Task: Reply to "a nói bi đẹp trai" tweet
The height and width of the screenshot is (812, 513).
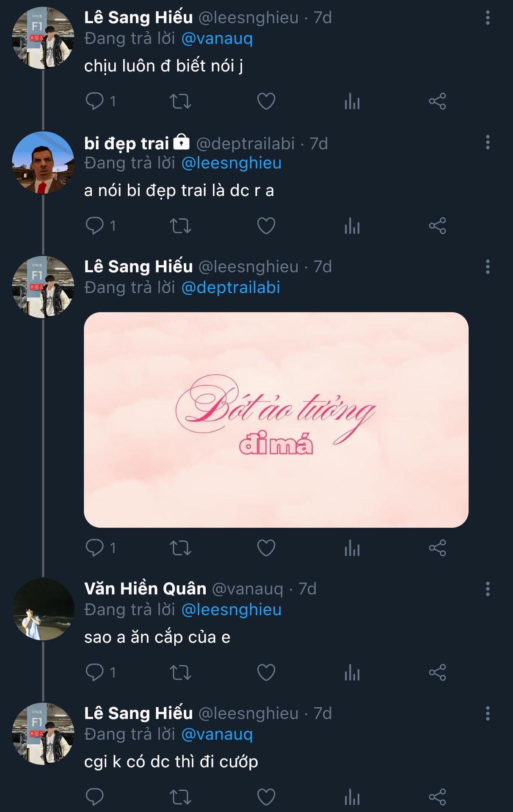Action: click(x=95, y=226)
